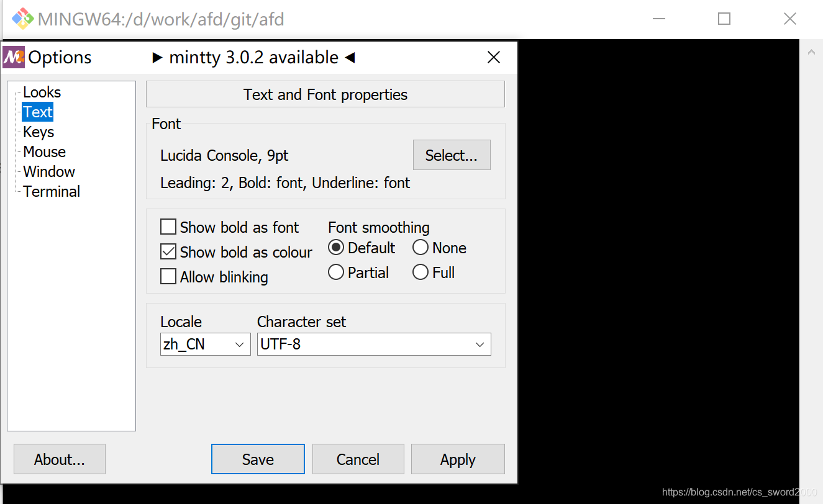823x504 pixels.
Task: Open the Locale dropdown arrow
Action: click(240, 344)
